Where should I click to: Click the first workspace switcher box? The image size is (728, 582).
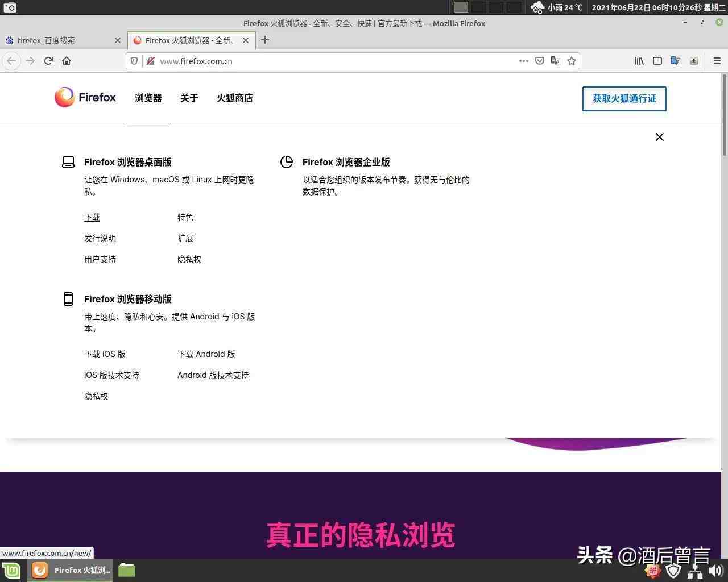pos(461,7)
